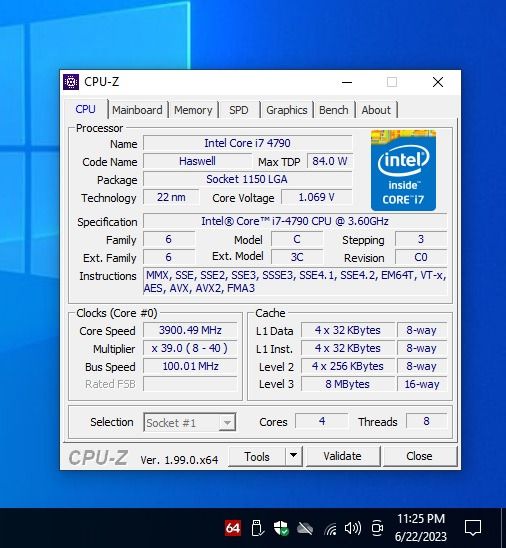The height and width of the screenshot is (548, 506).
Task: Click Level 3 cache value 8 MBytes
Action: [348, 384]
